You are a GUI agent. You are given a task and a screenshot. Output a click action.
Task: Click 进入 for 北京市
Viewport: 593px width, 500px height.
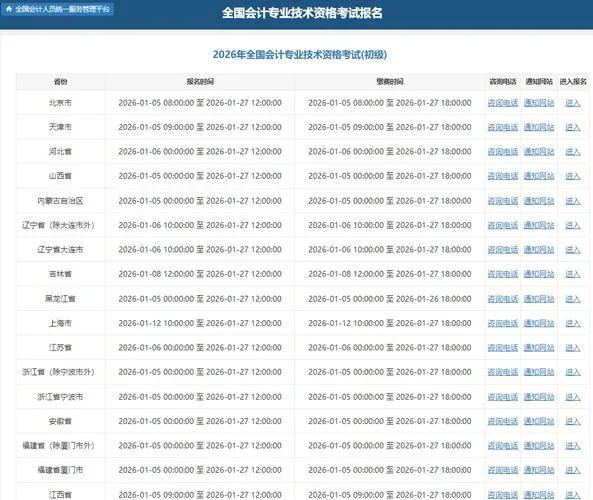click(x=573, y=102)
